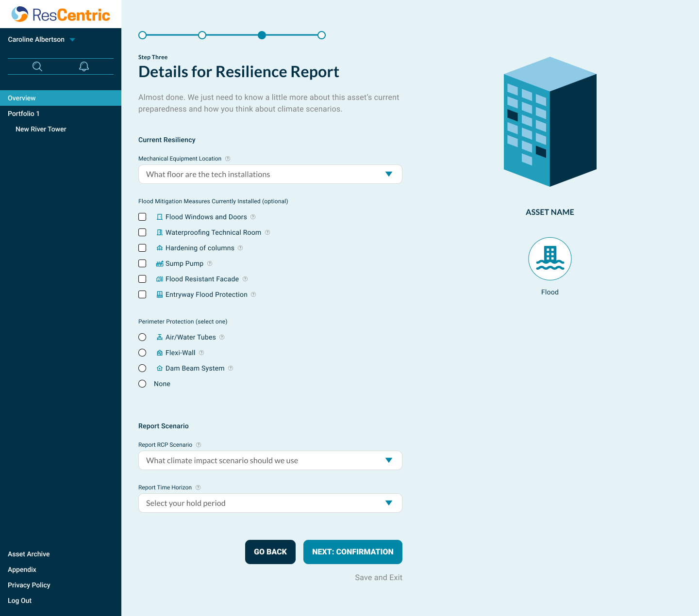Click help icon next to Report RCP Scenario

[x=199, y=445]
